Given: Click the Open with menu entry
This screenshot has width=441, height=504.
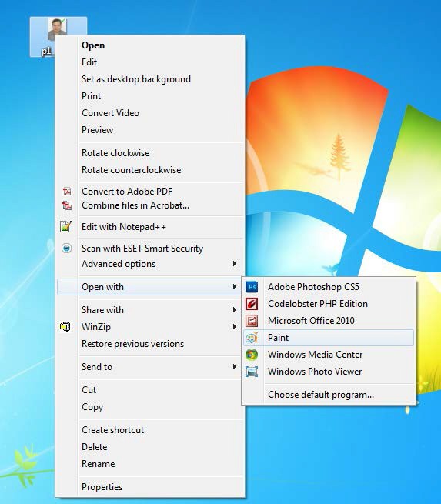Looking at the screenshot, I should (150, 287).
